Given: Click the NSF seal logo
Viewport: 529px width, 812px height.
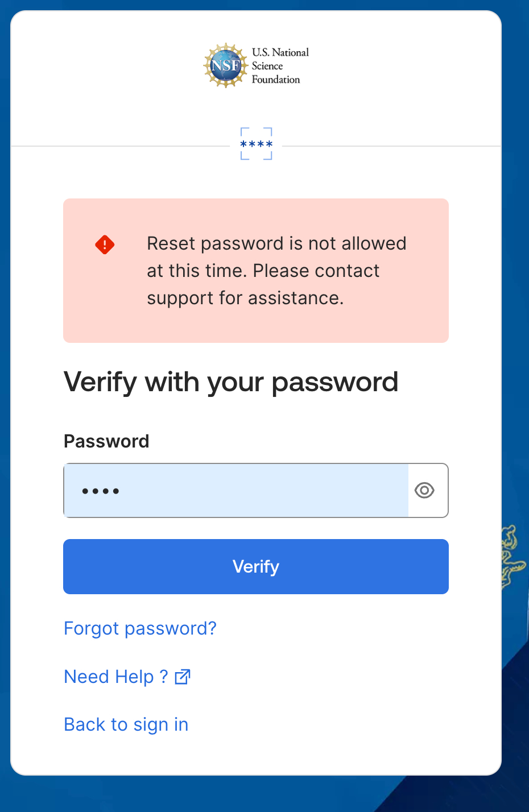Looking at the screenshot, I should click(226, 65).
